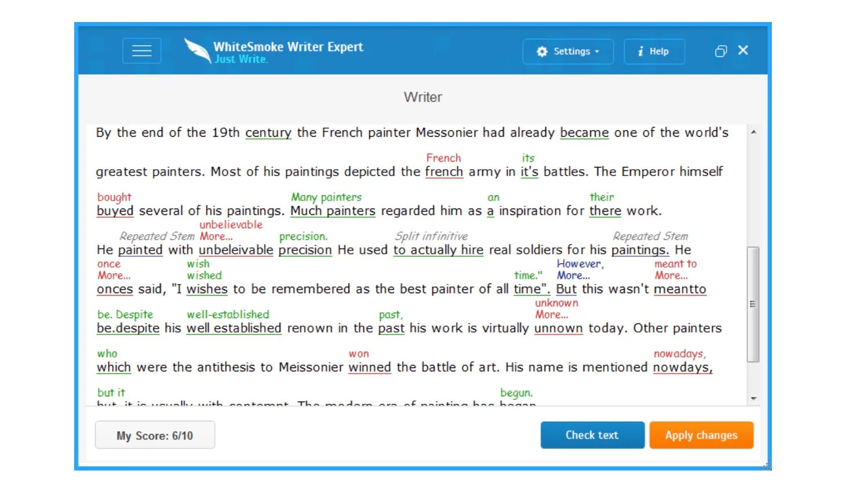Open More... under 'unbelievable'

(x=216, y=236)
